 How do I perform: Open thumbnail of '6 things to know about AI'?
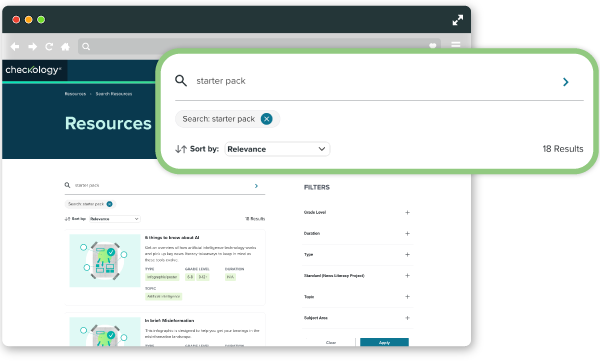(x=105, y=261)
